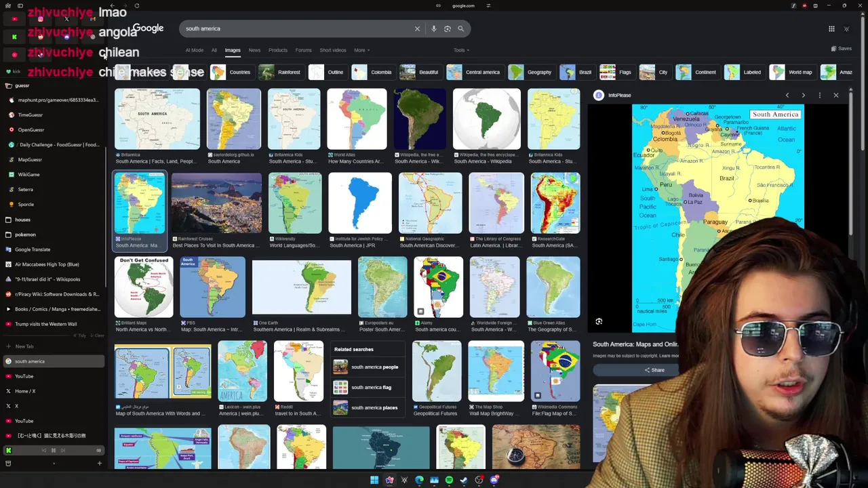
Task: Filter images by Rainforest chip
Action: pyautogui.click(x=280, y=72)
